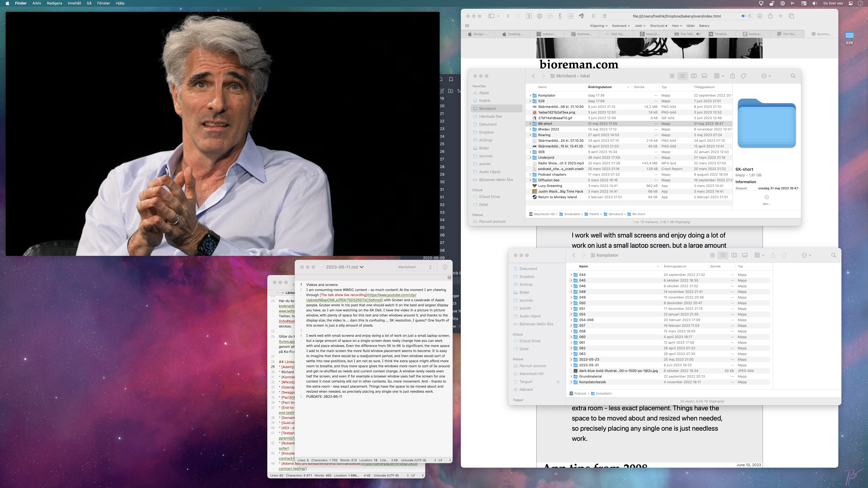Image resolution: width=868 pixels, height=488 pixels.
Task: Open the Markdown language dropdown
Action: pyautogui.click(x=415, y=267)
